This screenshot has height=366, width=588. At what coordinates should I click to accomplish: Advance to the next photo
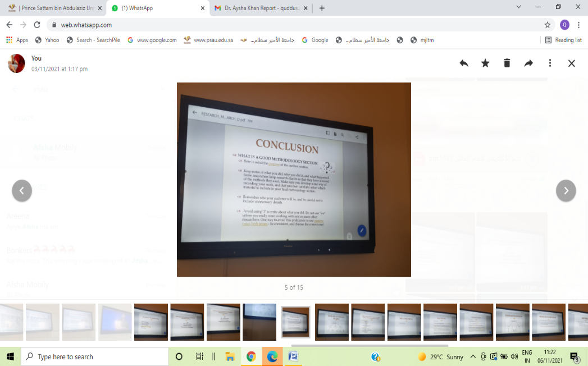(566, 191)
